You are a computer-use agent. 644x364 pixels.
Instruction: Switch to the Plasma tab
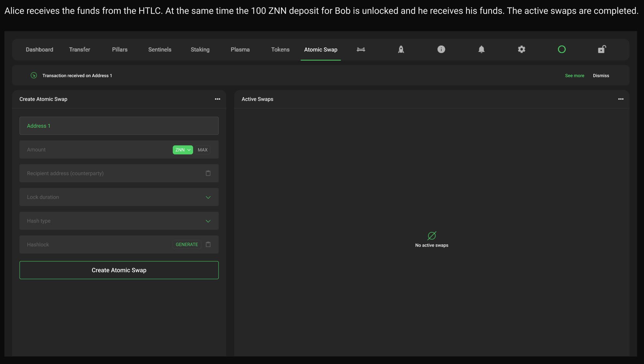click(240, 50)
